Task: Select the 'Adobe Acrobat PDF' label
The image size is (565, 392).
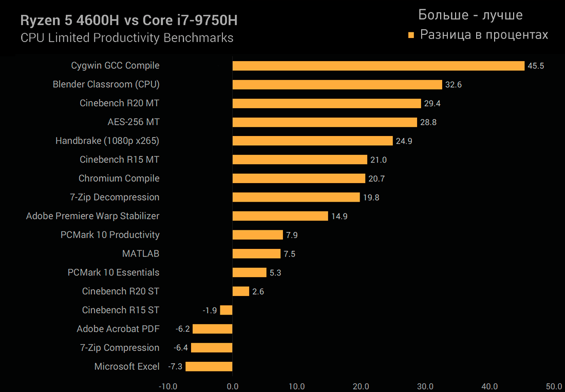Action: coord(118,329)
